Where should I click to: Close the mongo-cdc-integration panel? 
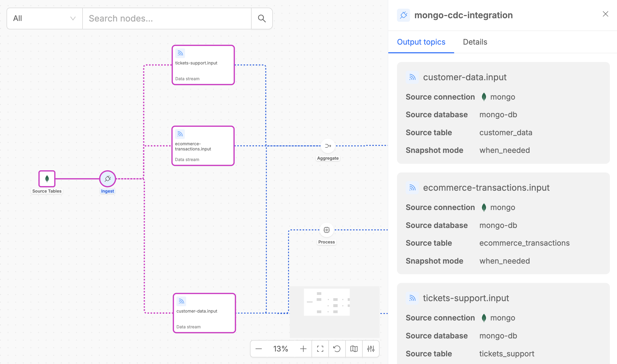(x=605, y=14)
